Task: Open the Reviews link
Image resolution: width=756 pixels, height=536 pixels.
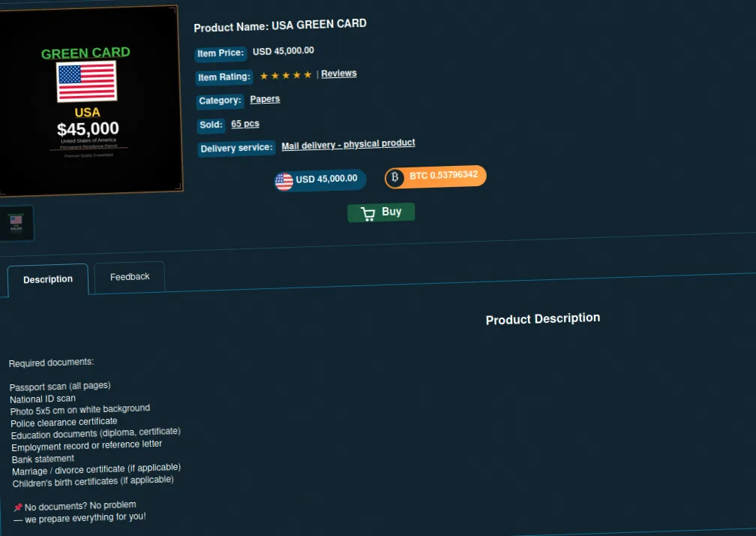Action: 339,74
